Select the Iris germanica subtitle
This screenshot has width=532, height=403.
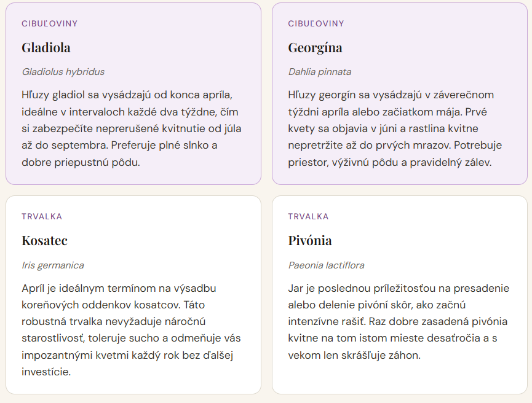click(x=53, y=265)
